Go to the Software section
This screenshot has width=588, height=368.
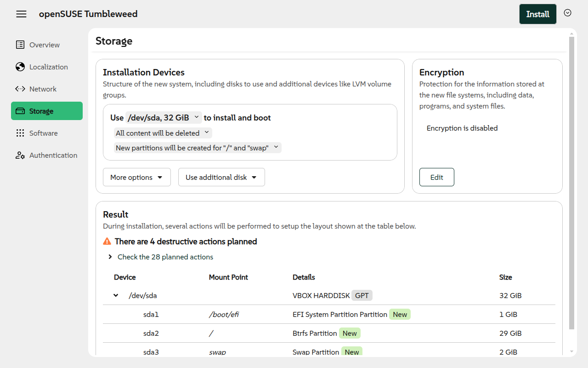click(47, 133)
